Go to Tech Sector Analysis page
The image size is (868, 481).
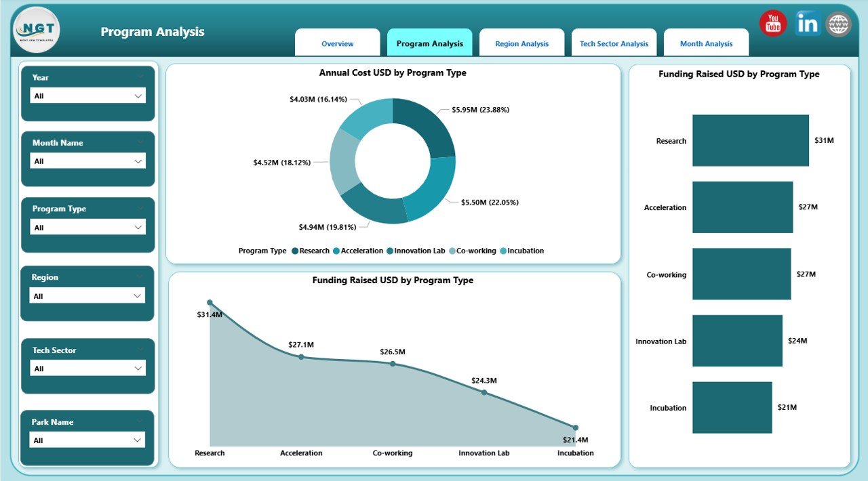coord(614,43)
